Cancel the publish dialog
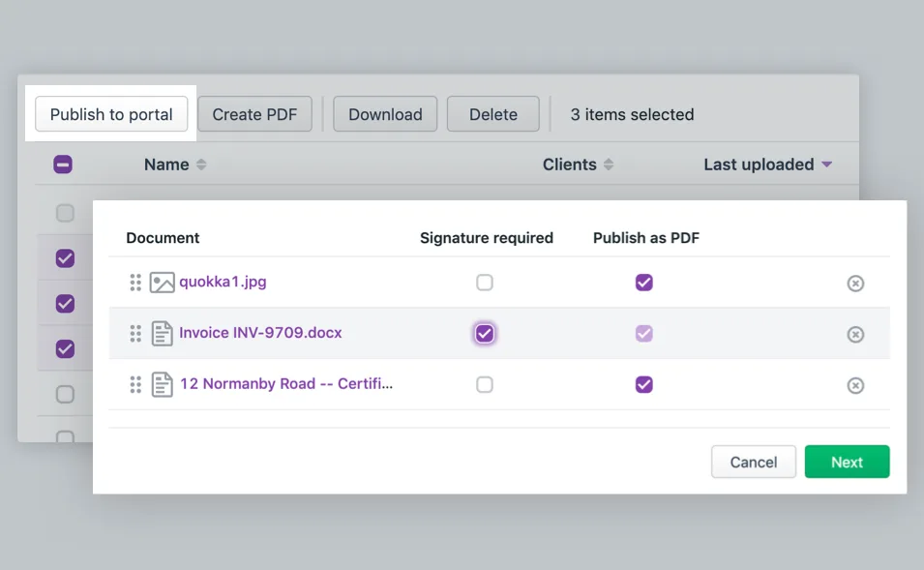Screen dimensions: 924x570 tap(753, 462)
